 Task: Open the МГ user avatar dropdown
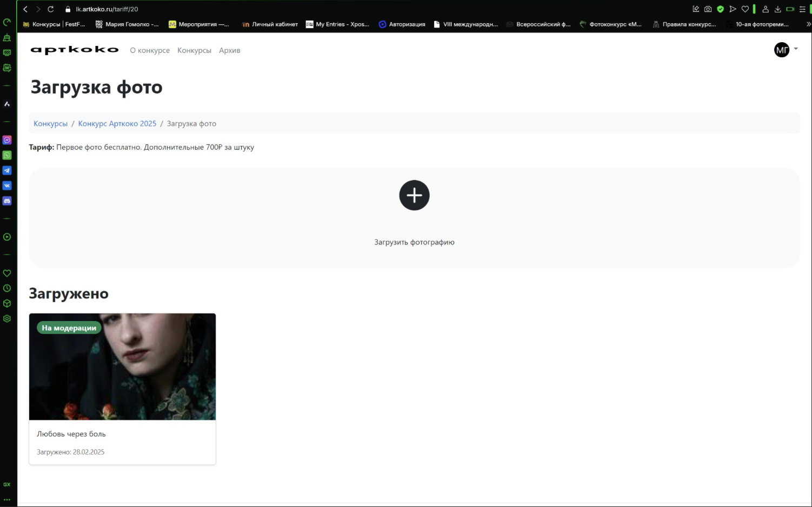coord(786,50)
